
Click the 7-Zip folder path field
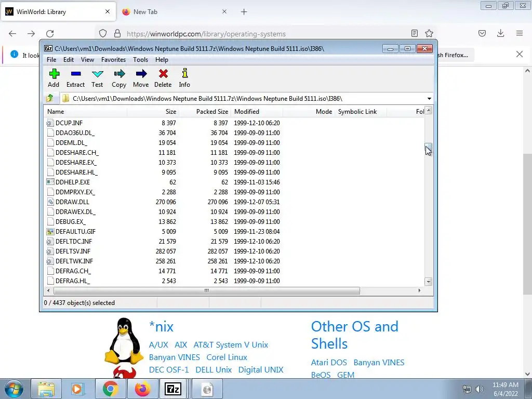click(248, 98)
